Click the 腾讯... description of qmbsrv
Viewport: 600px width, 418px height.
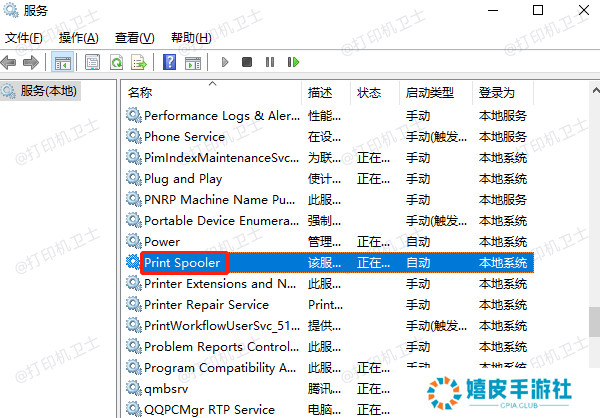[x=324, y=389]
